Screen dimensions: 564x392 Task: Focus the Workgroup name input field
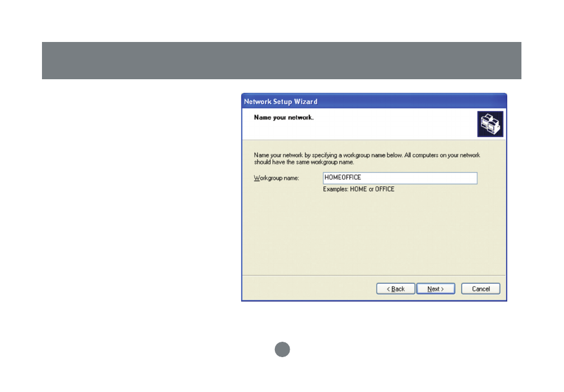(400, 178)
